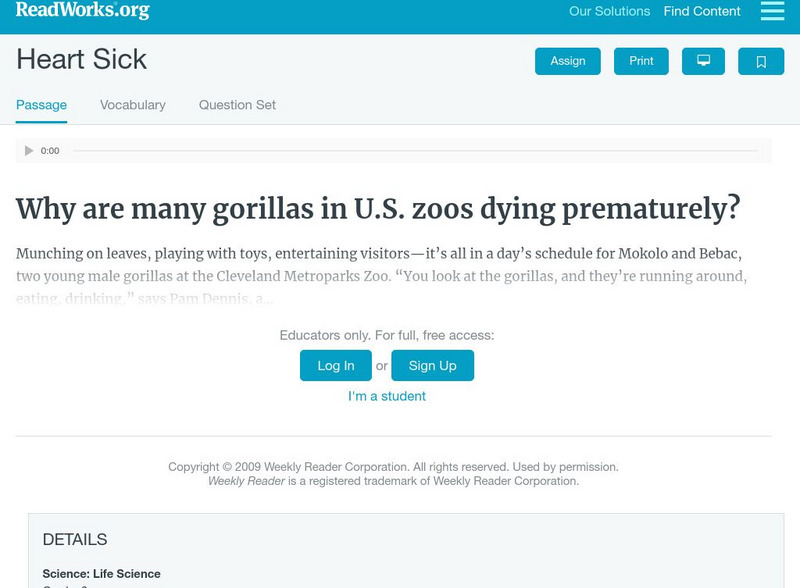Click the audio time 0:00 label
Screen dimensions: 800x588
coord(50,151)
